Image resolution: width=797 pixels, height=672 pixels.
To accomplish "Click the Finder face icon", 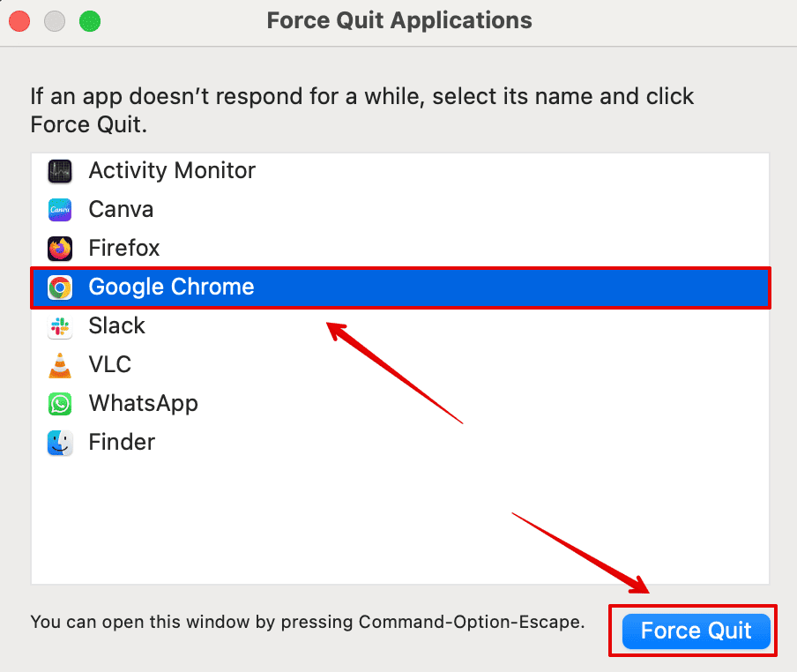I will click(x=60, y=443).
